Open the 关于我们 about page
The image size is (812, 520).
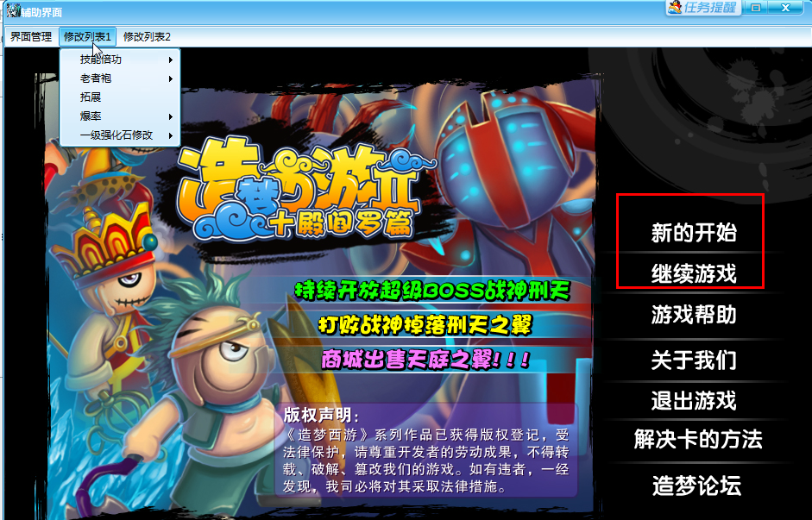(694, 360)
